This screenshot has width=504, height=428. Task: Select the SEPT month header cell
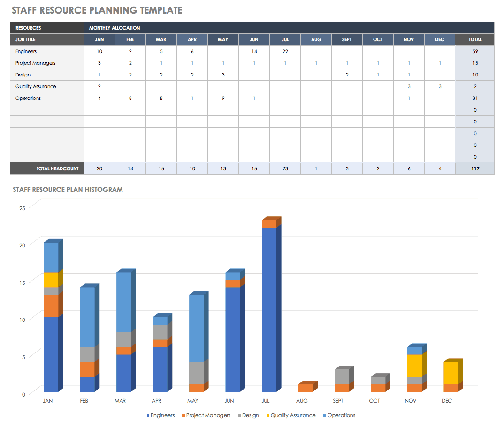coord(347,40)
